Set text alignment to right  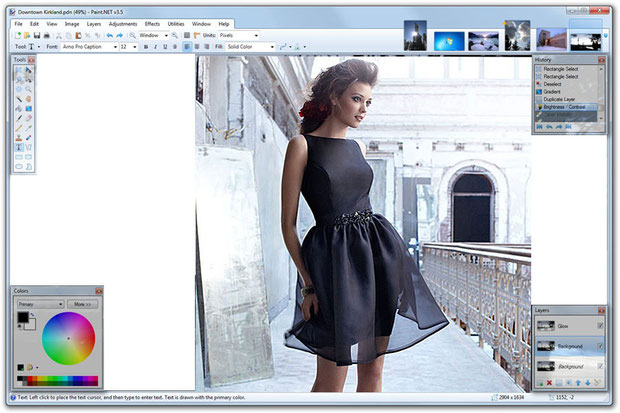pyautogui.click(x=206, y=47)
